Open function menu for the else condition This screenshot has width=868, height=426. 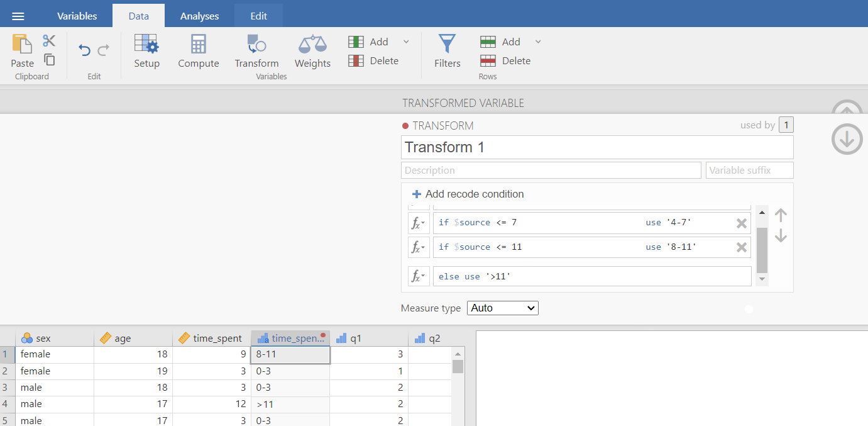pos(419,276)
